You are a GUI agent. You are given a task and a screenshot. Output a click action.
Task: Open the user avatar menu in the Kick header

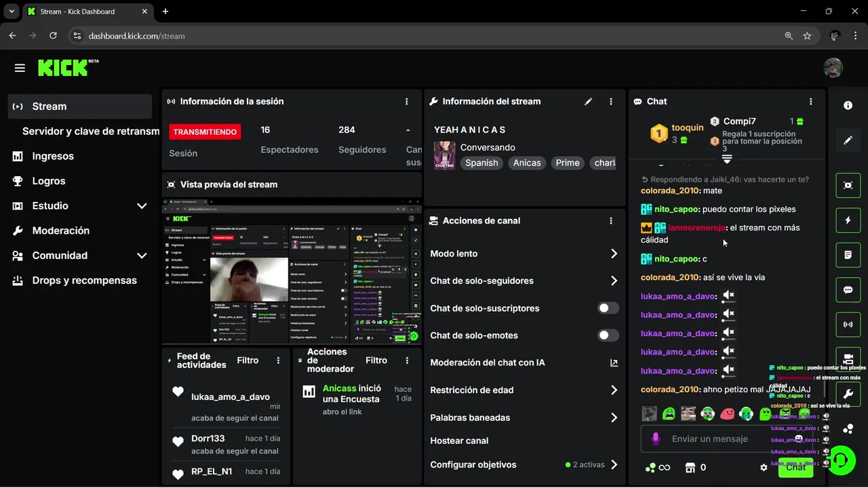(x=833, y=68)
